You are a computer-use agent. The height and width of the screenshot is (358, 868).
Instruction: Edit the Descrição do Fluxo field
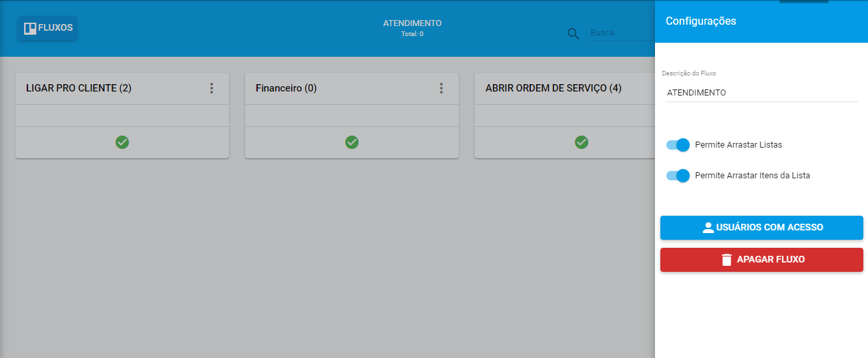click(x=762, y=93)
